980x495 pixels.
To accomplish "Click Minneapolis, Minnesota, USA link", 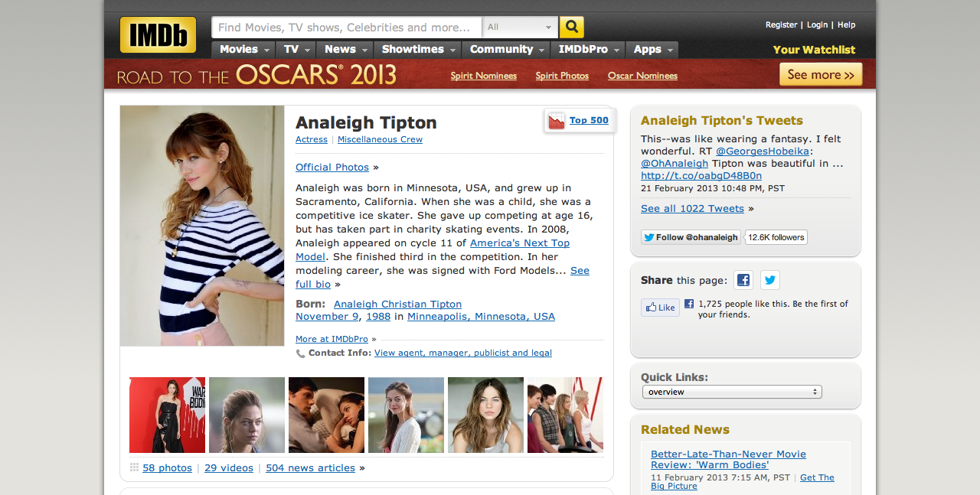I will pyautogui.click(x=481, y=317).
